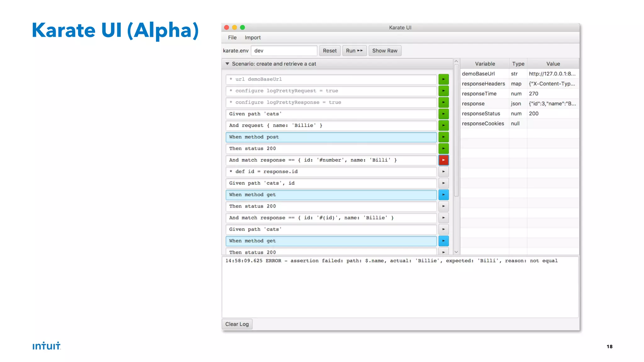Collapse the 'create and retrieve a cat' scenario

point(227,64)
